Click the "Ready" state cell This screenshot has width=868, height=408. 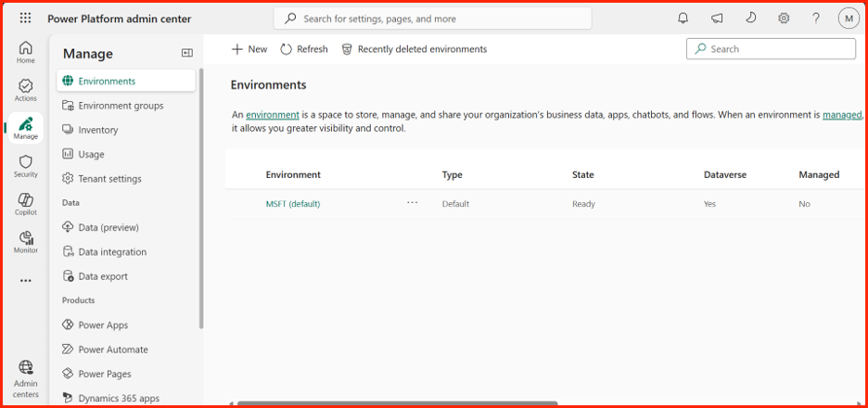583,204
